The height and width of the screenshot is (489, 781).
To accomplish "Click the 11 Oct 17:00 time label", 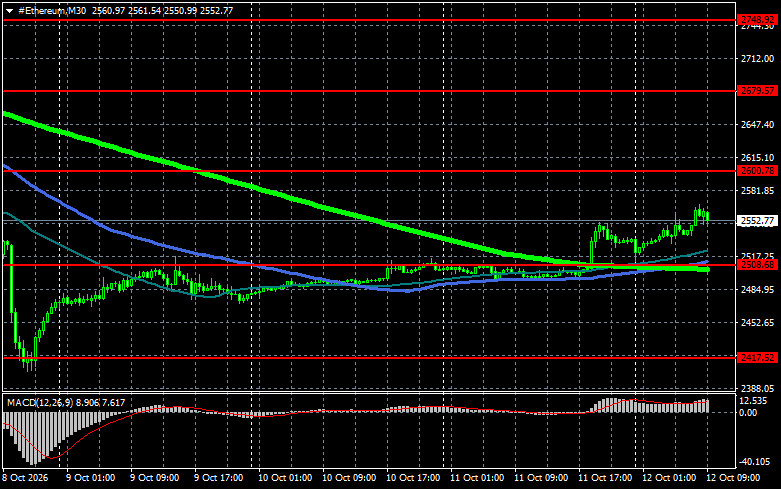I will tap(605, 478).
